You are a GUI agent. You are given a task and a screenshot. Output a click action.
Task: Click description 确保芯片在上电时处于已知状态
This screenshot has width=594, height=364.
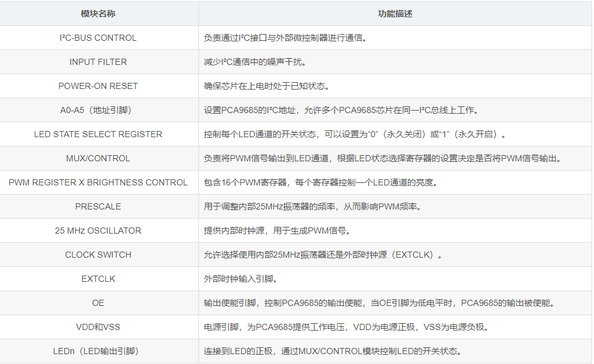267,86
